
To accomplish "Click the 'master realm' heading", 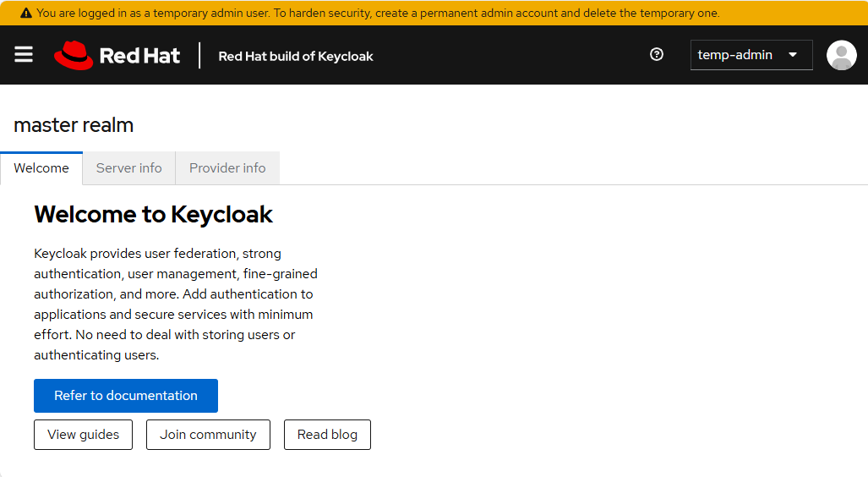I will coord(74,125).
